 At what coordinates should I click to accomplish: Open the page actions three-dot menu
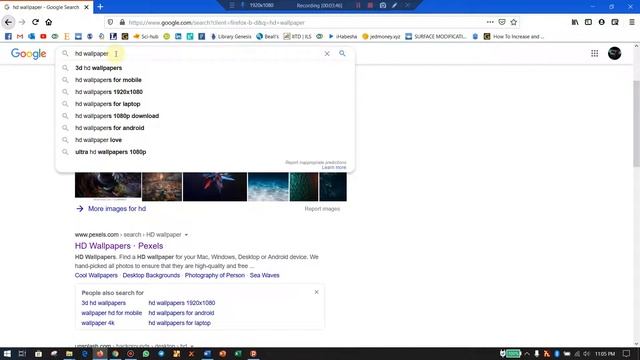(x=490, y=22)
